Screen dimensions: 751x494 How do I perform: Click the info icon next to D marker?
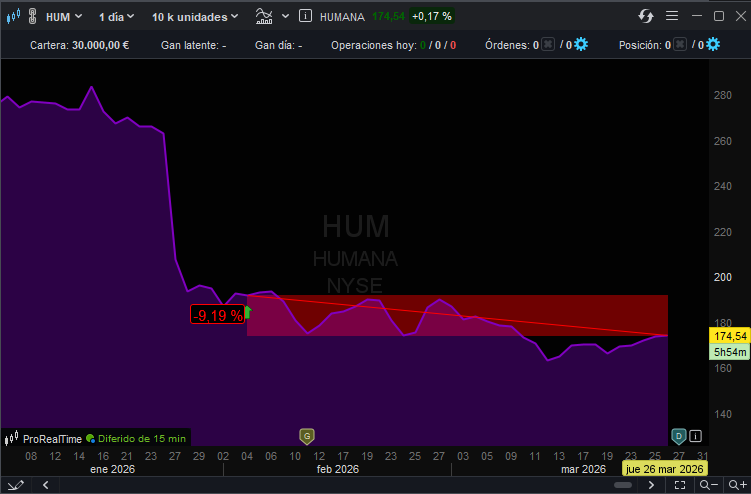tap(695, 436)
